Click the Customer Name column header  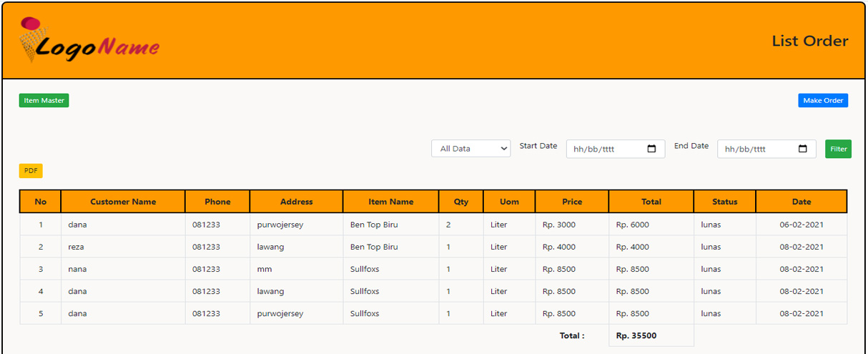tap(123, 202)
